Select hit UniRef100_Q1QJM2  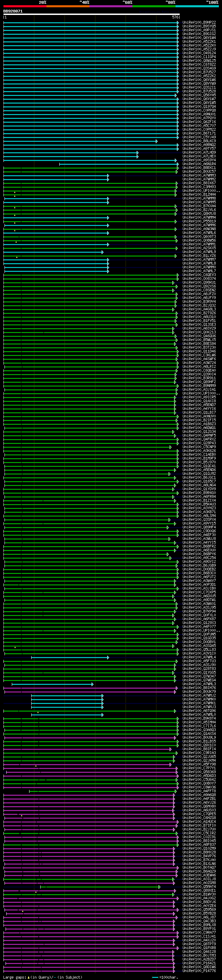click(199, 473)
